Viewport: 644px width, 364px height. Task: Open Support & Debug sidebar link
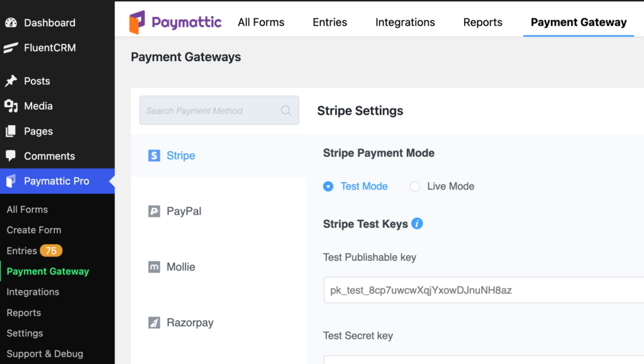pos(45,354)
